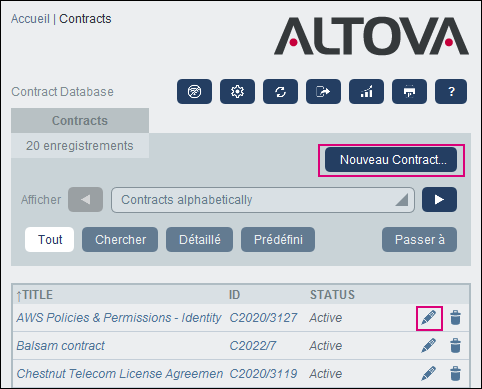Delete the AWS Policies contract trash icon

click(455, 318)
